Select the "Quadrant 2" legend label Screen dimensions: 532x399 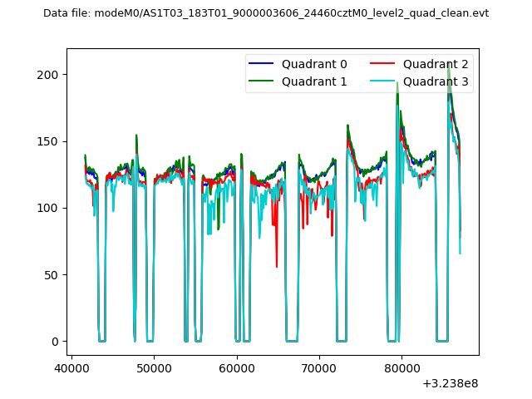pyautogui.click(x=436, y=64)
